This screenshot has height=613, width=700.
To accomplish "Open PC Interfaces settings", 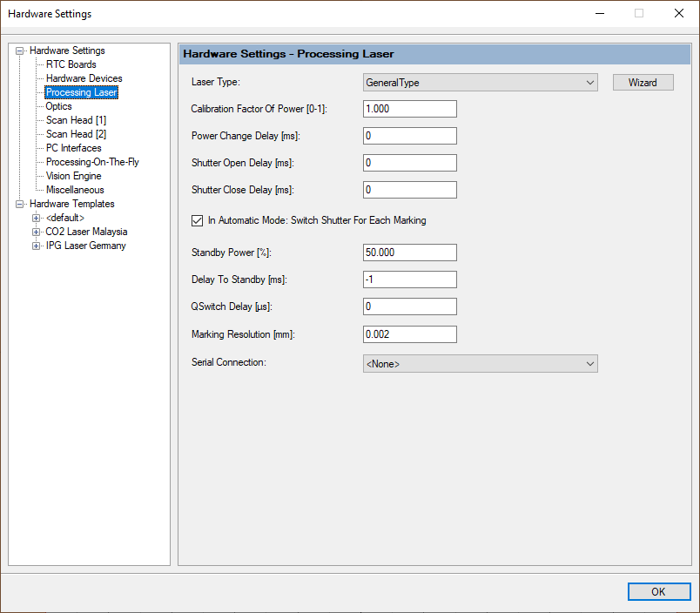I will coord(74,148).
